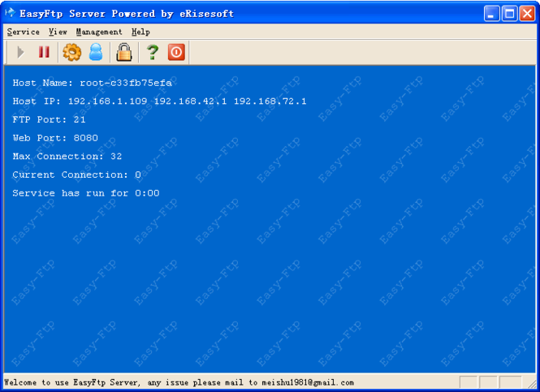Open the Management menu
540x392 pixels.
click(99, 32)
